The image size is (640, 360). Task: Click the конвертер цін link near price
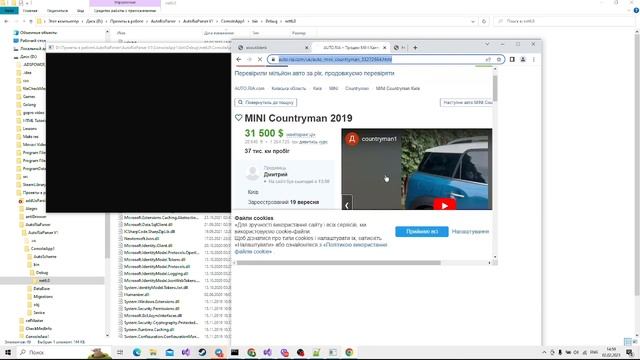pyautogui.click(x=300, y=135)
